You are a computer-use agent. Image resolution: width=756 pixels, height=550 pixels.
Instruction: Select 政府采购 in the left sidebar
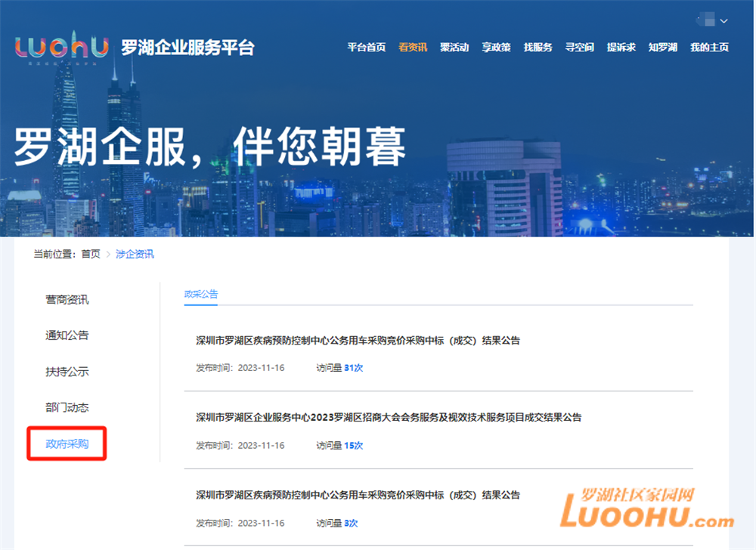click(67, 444)
